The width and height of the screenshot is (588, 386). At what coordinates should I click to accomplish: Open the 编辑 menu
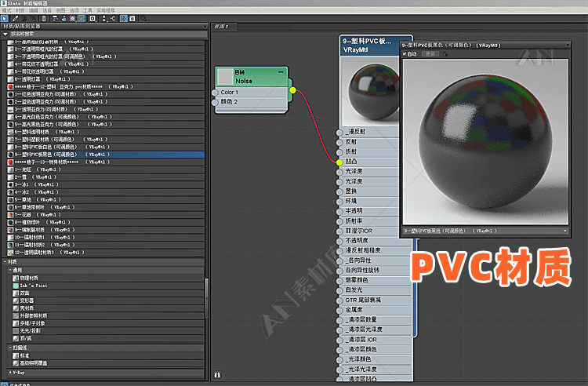[x=34, y=10]
